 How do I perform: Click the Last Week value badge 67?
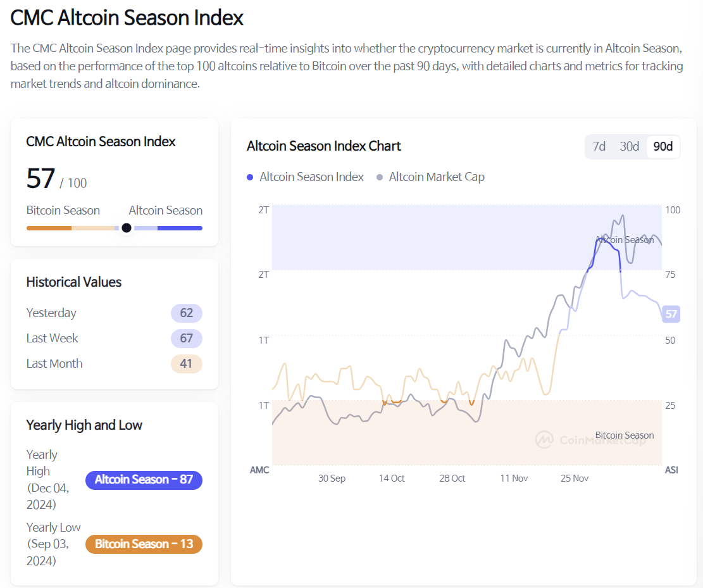click(186, 338)
